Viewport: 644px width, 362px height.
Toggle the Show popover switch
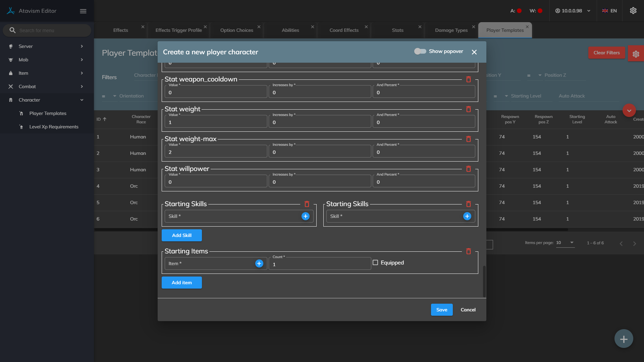pyautogui.click(x=420, y=51)
